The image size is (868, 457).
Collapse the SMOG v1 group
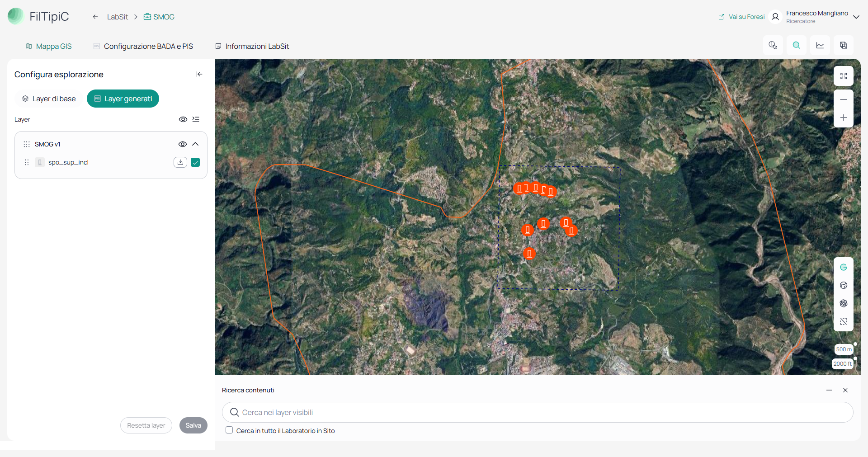[x=195, y=144]
